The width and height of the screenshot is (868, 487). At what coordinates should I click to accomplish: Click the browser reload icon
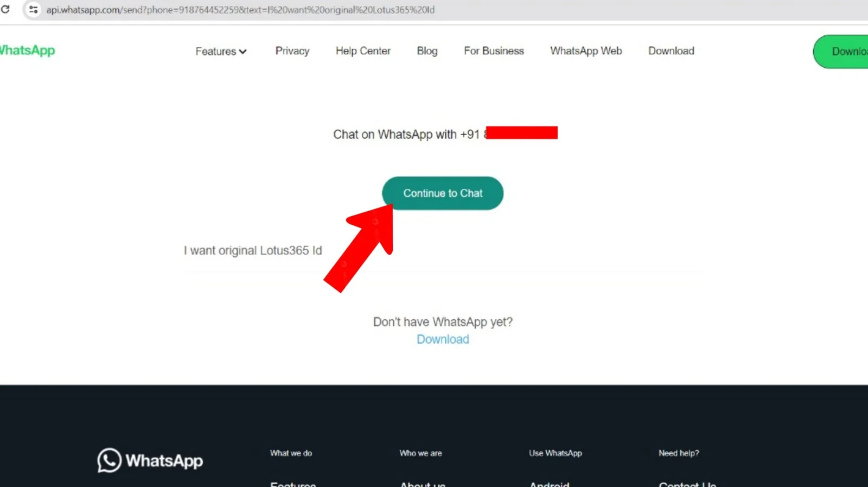5,9
